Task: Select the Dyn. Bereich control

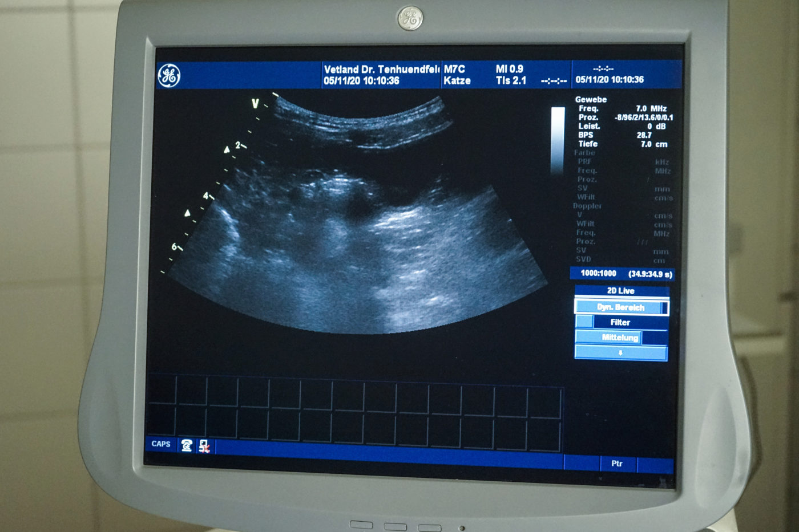Action: click(x=621, y=307)
